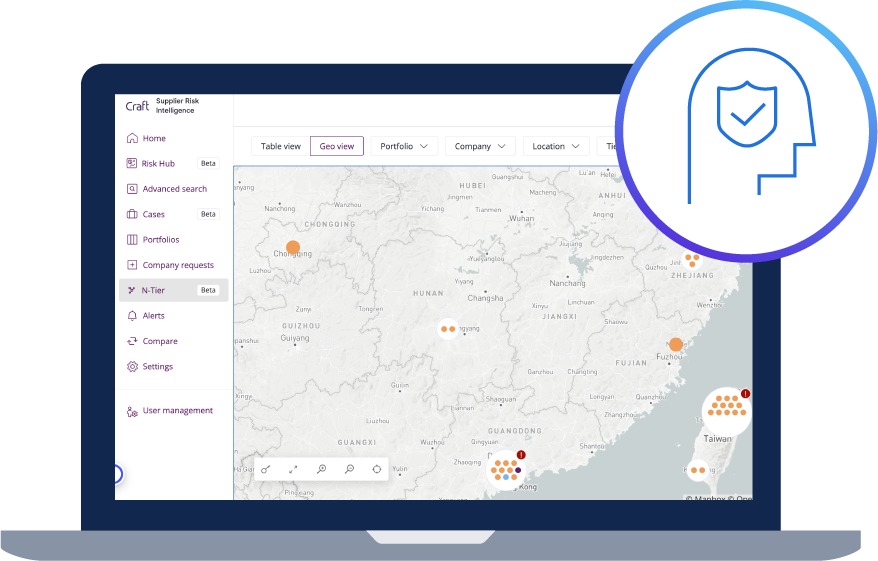Click the Settings gear icon
Image resolution: width=878 pixels, height=561 pixels.
pyautogui.click(x=132, y=366)
